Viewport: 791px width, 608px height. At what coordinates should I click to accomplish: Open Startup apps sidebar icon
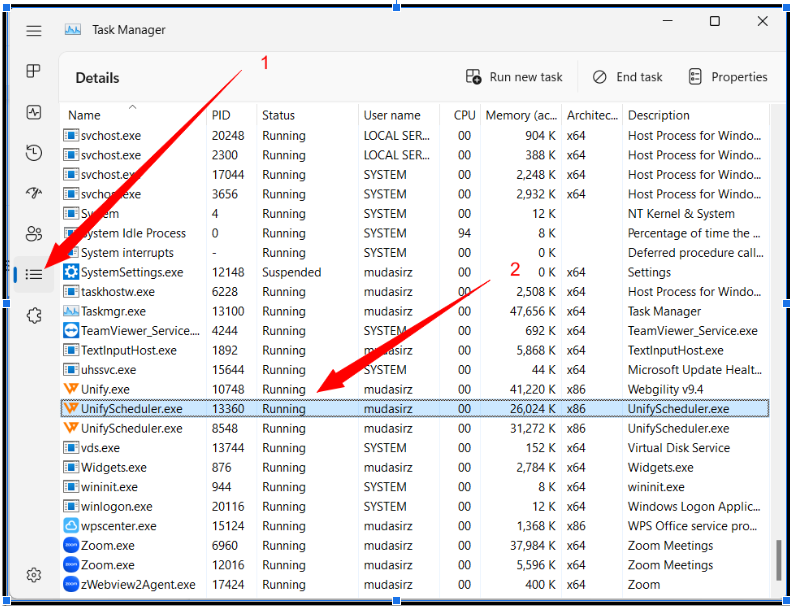point(34,193)
